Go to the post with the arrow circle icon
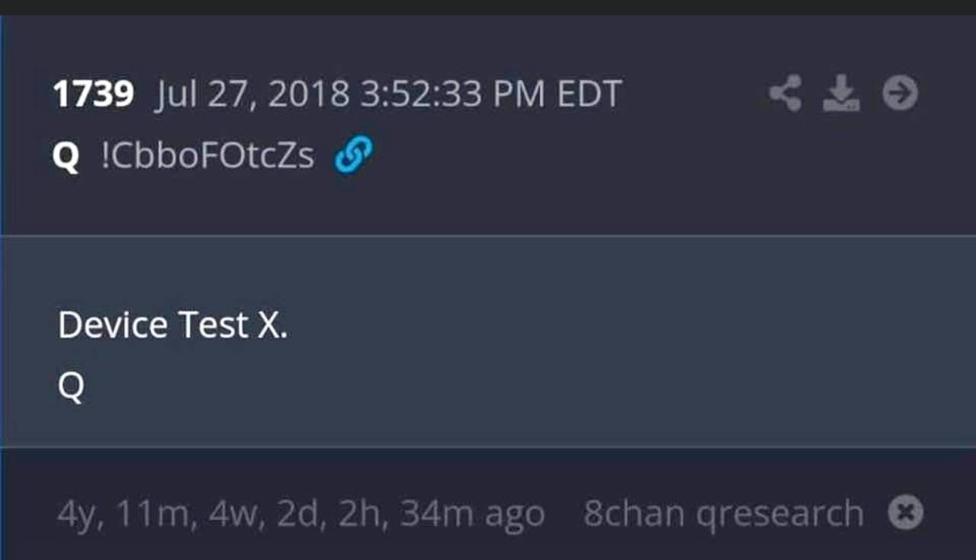Viewport: 976px width, 560px height. click(x=900, y=94)
